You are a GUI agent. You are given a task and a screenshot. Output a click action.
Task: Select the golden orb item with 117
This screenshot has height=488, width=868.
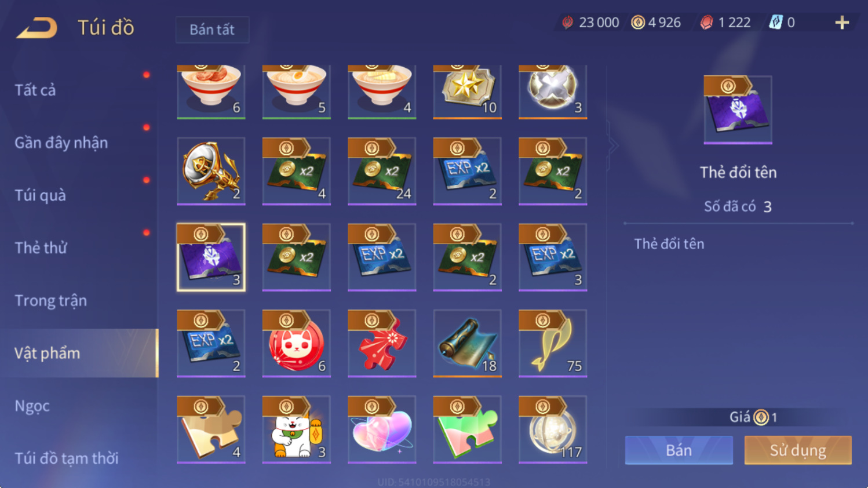pyautogui.click(x=553, y=429)
